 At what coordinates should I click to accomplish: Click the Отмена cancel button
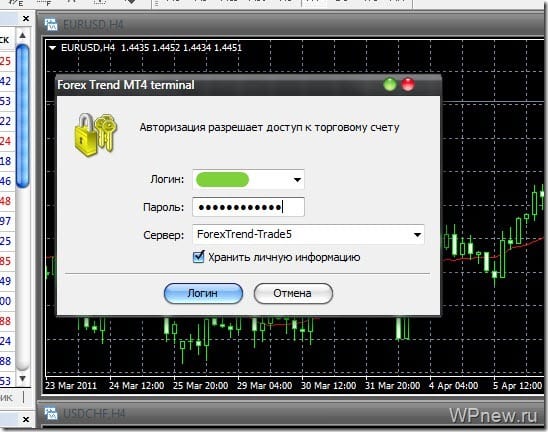[293, 293]
